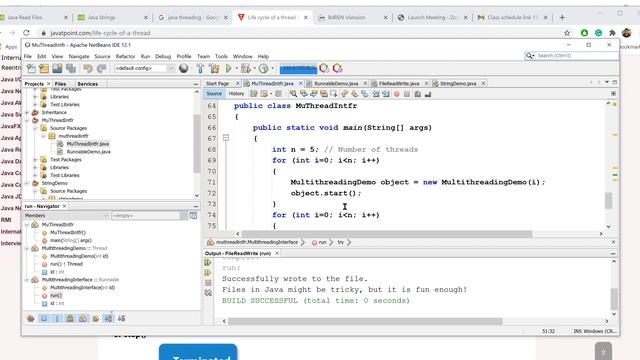
Task: Open the Refactor menu
Action: (125, 56)
